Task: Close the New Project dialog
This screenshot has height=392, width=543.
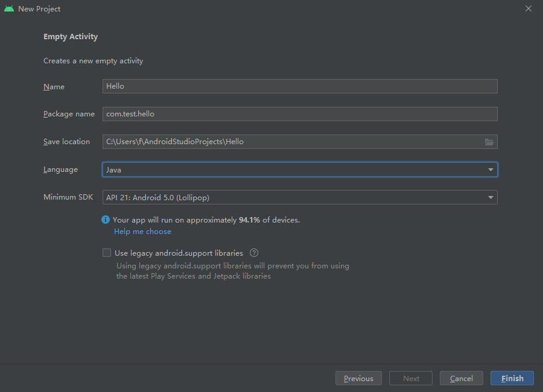Action: pos(528,8)
